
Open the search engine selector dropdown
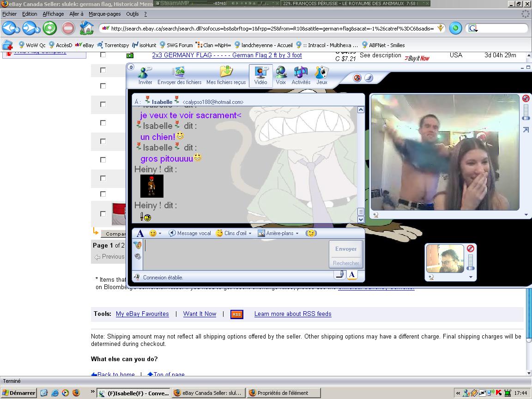point(473,29)
